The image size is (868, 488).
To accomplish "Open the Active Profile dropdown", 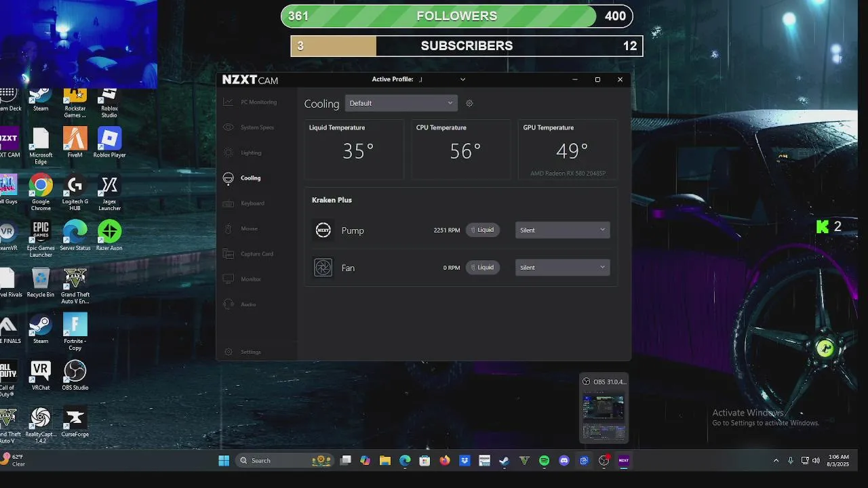I will tap(442, 79).
